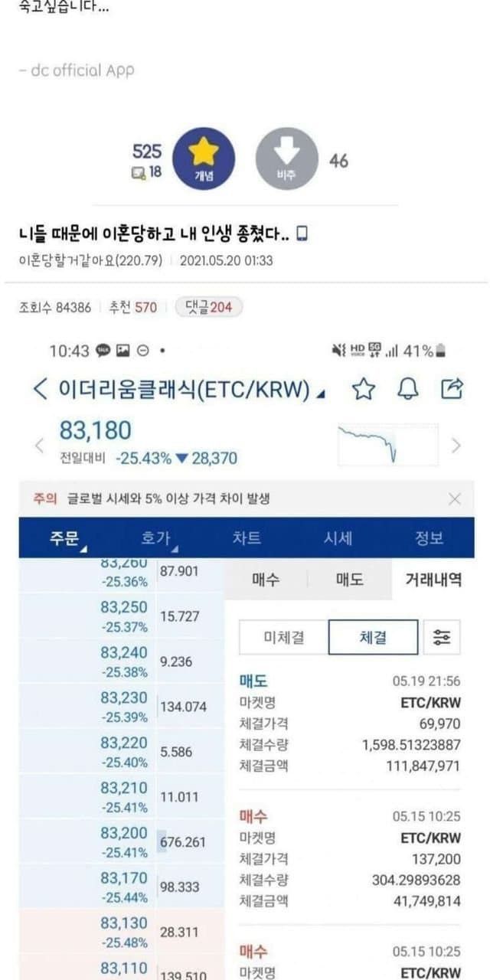The image size is (490, 980).
Task: Tap the notification bell icon
Action: tap(407, 390)
